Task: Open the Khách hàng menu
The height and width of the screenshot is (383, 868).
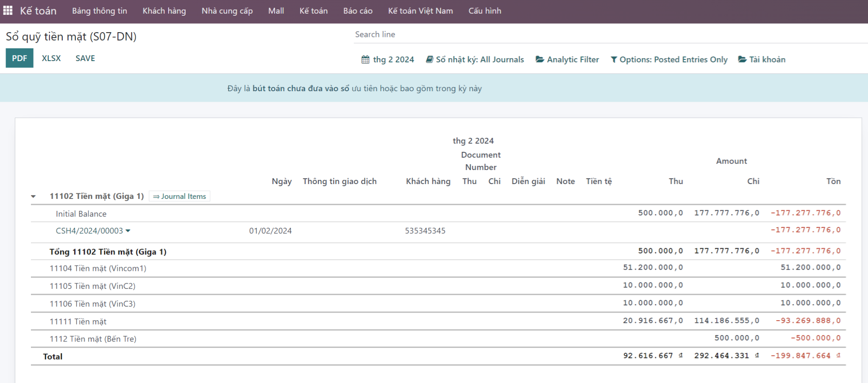Action: [164, 11]
